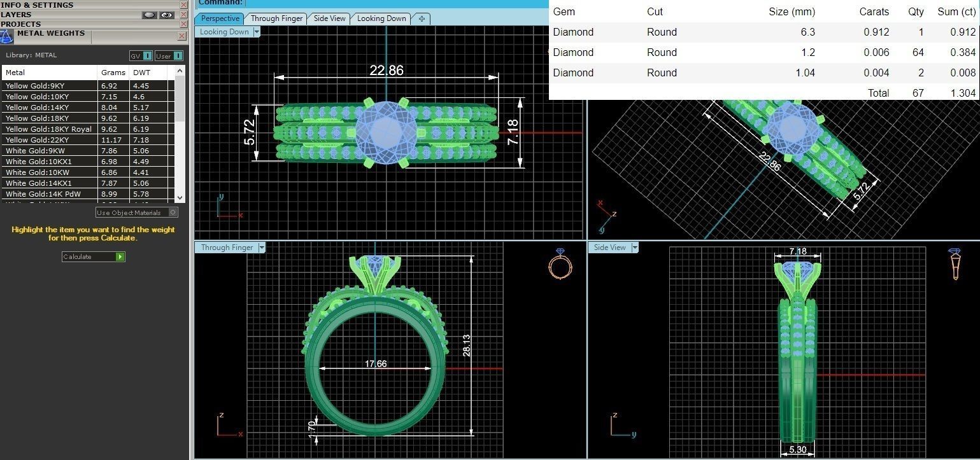Image resolution: width=980 pixels, height=460 pixels.
Task: Select the Yellow Gold:14KY row
Action: point(89,108)
